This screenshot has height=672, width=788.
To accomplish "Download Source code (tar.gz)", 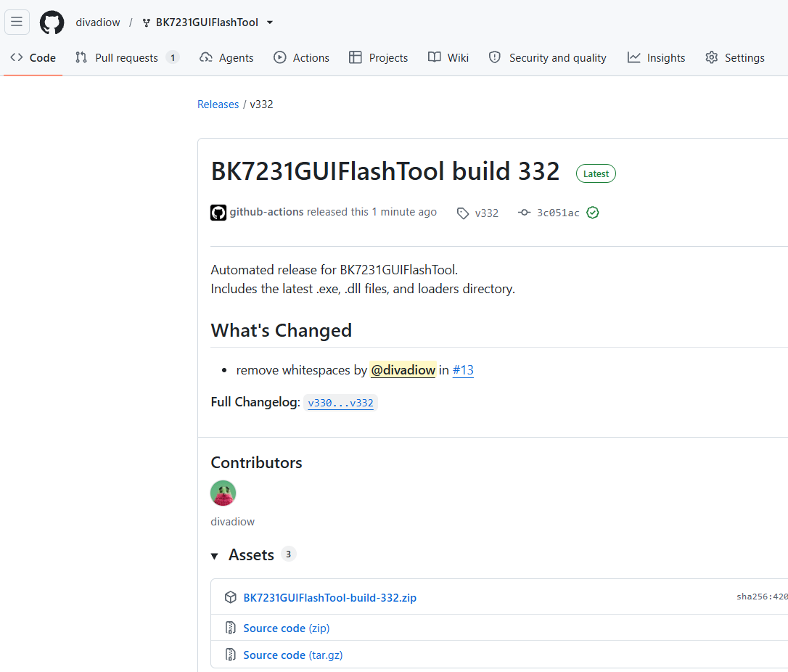I will (x=293, y=655).
